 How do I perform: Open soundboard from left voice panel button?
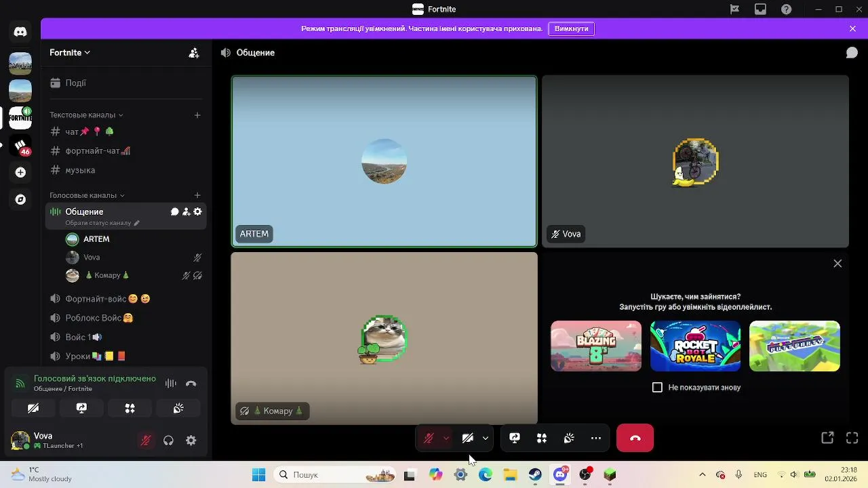[x=178, y=408]
